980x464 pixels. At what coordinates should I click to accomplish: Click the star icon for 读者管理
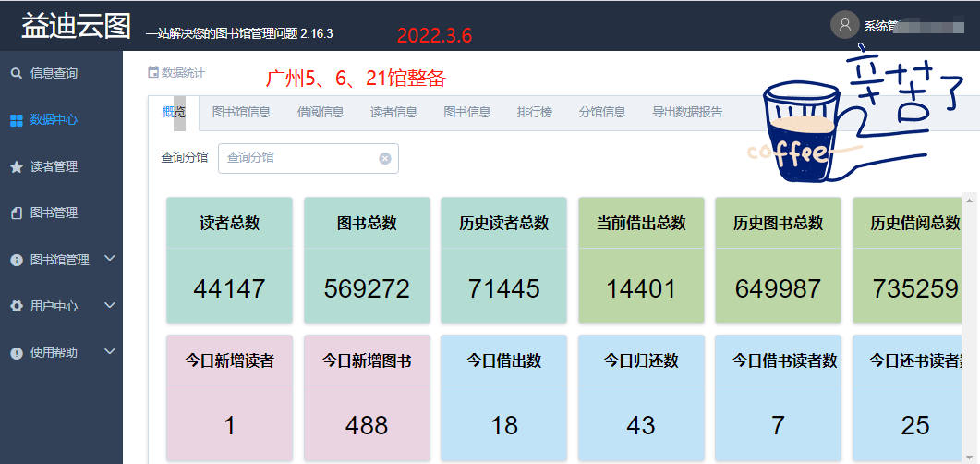click(17, 167)
